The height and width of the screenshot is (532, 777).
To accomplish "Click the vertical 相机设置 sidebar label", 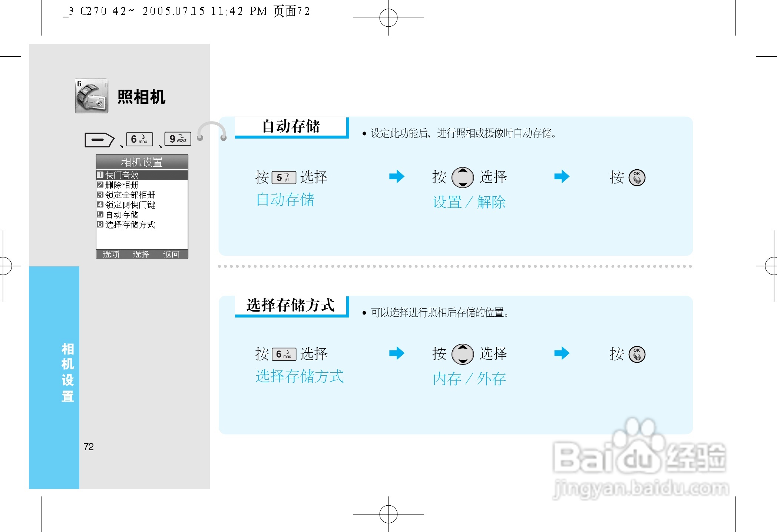I will [x=67, y=372].
